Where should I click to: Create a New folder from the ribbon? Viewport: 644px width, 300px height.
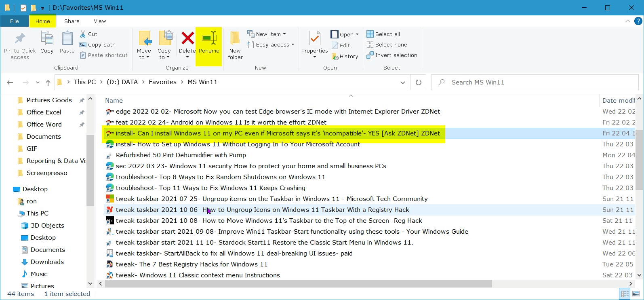235,45
